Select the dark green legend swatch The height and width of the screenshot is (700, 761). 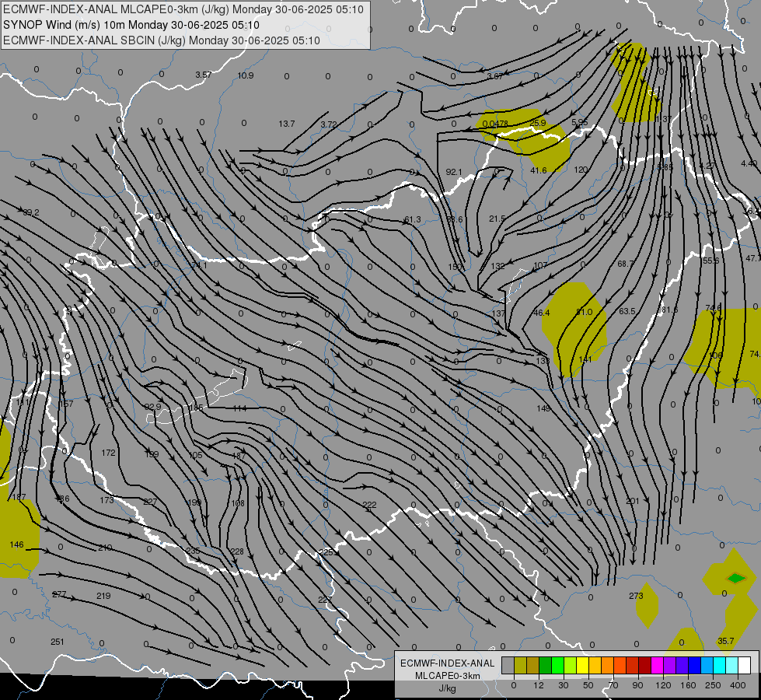tap(545, 665)
